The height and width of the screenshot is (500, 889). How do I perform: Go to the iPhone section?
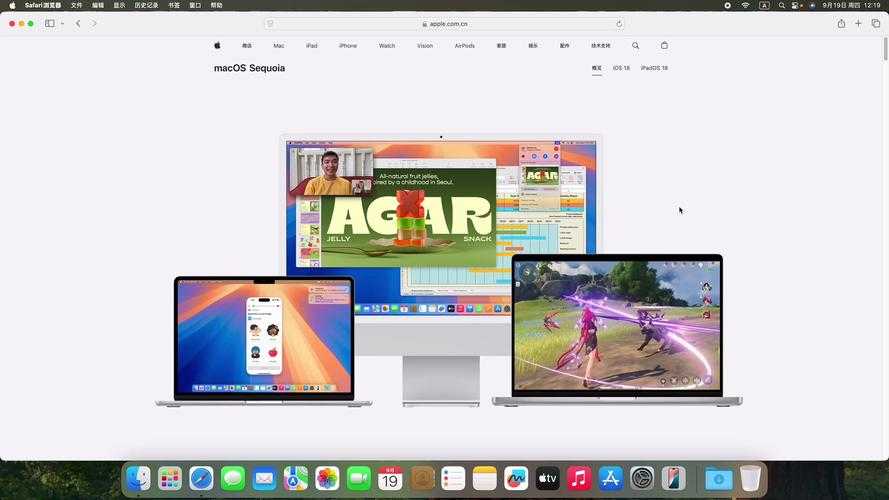348,45
